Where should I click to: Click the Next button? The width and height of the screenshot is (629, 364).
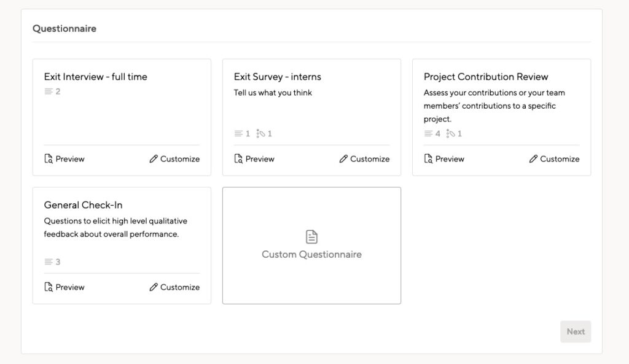click(576, 331)
